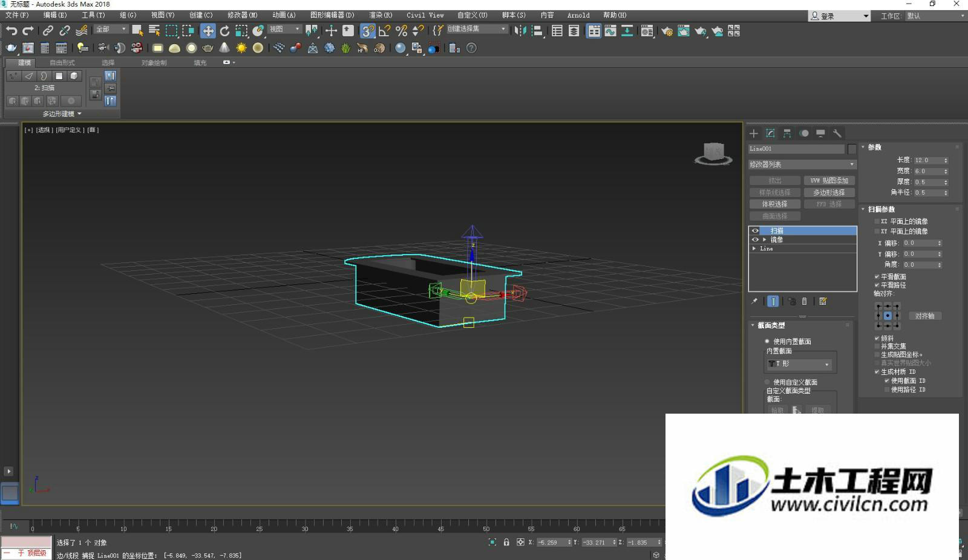Screen dimensions: 968x560
Task: Open the 内置截面 T形 dropdown
Action: (799, 364)
